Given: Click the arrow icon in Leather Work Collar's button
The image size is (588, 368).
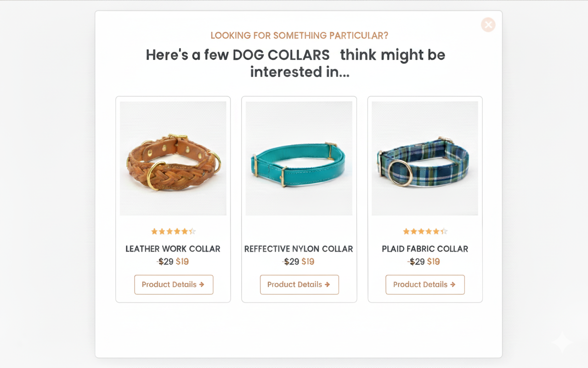Looking at the screenshot, I should 202,284.
